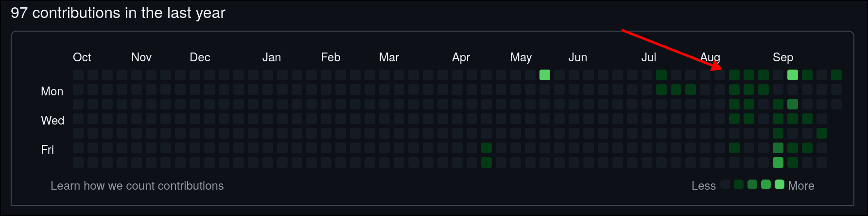Image resolution: width=868 pixels, height=216 pixels.
Task: Click the Oct month label
Action: (82, 57)
